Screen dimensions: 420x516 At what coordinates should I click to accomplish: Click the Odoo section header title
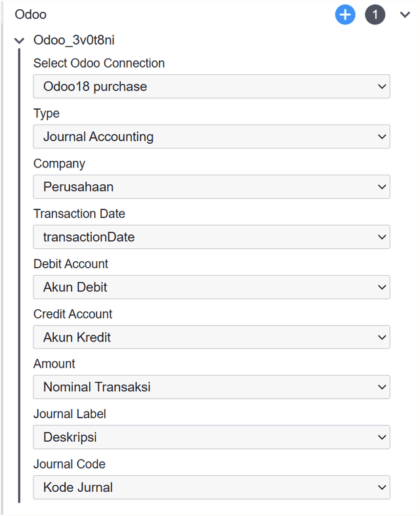click(31, 14)
